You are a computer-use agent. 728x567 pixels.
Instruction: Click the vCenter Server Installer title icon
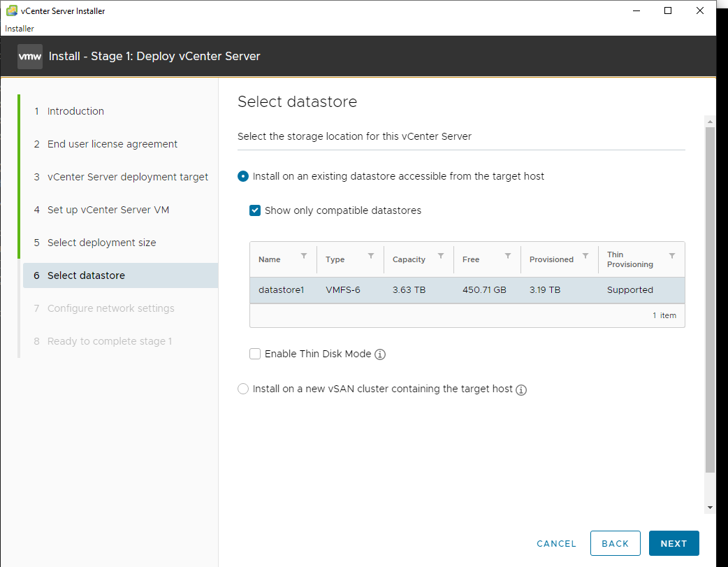(12, 10)
